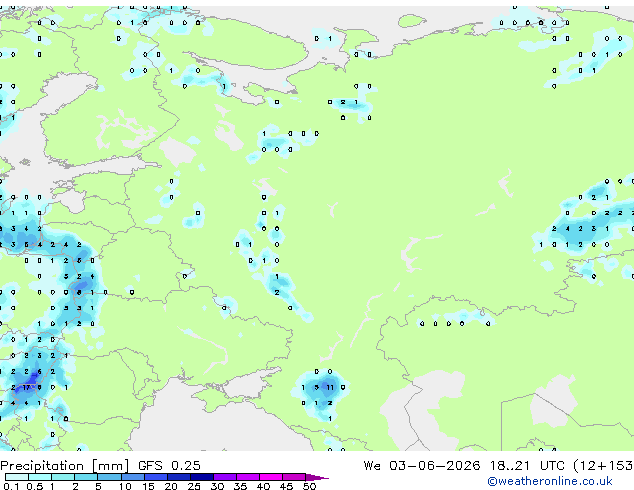Viewport: 634px width, 490px height.
Task: Select the '18..21 UTC' time label
Action: (x=527, y=466)
